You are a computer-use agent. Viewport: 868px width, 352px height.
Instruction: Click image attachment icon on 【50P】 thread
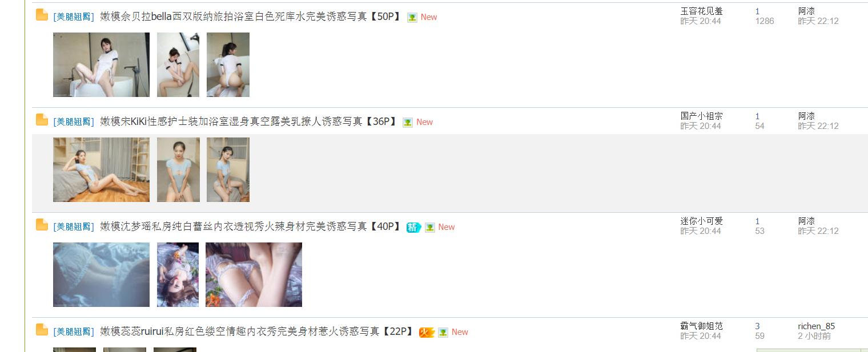click(412, 18)
